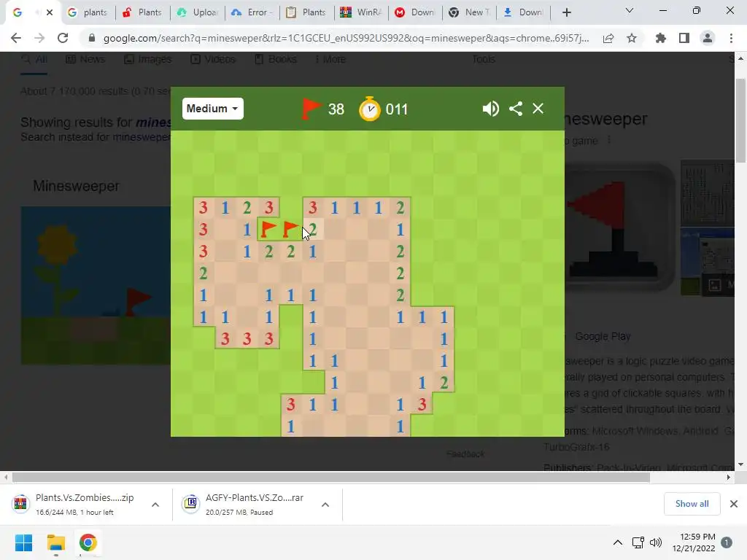Switch to the last Download tab

pyautogui.click(x=524, y=12)
